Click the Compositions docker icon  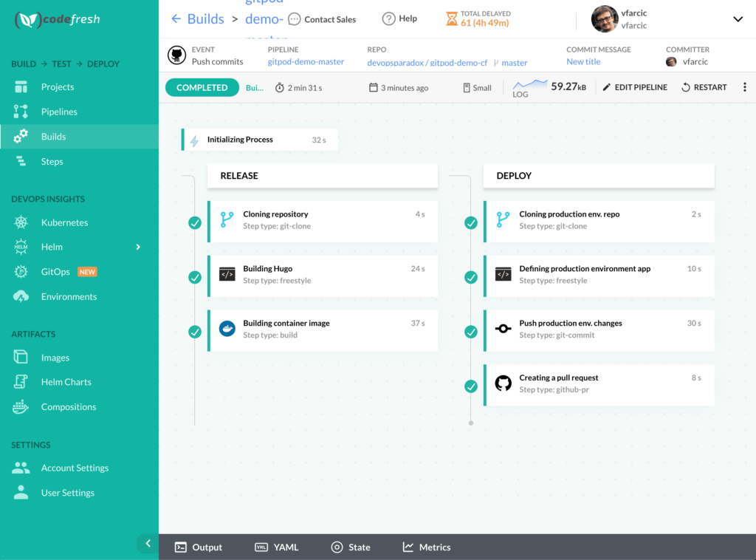point(21,406)
